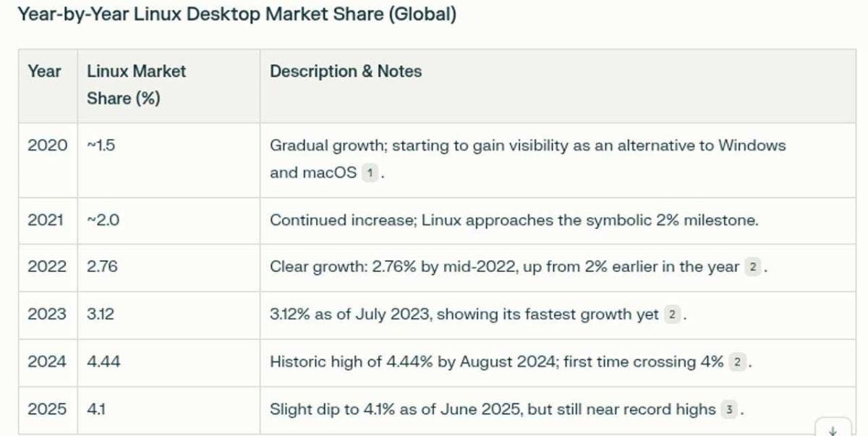
Task: Click the 4.1 market share value
Action: point(96,410)
